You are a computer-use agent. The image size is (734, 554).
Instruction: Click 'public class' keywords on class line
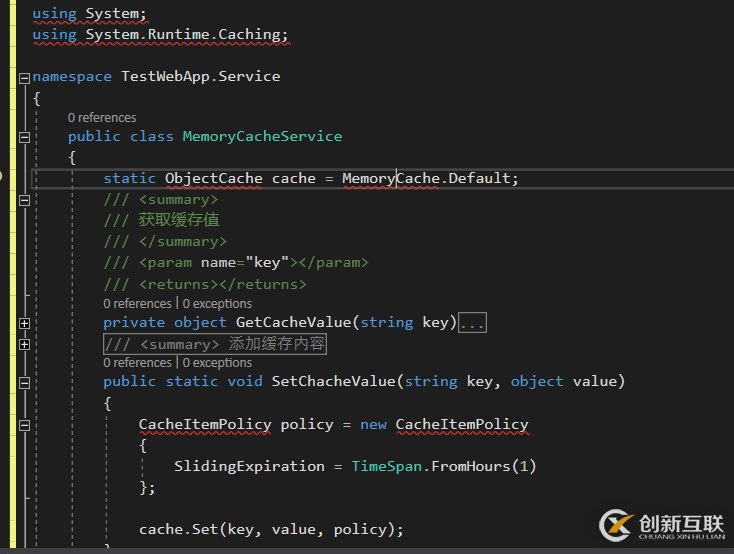point(121,136)
